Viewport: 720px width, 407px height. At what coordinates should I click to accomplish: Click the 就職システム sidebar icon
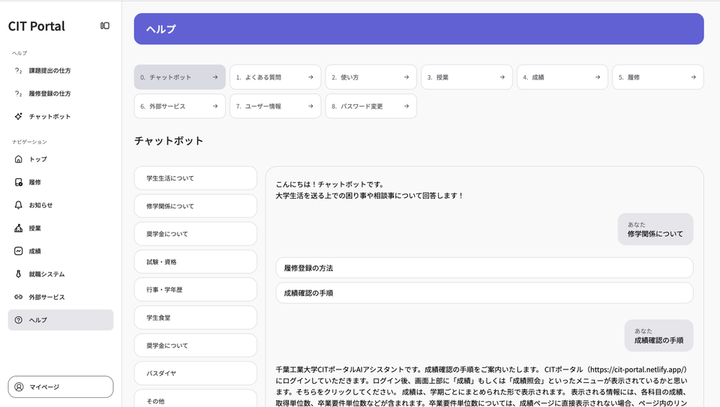point(19,274)
